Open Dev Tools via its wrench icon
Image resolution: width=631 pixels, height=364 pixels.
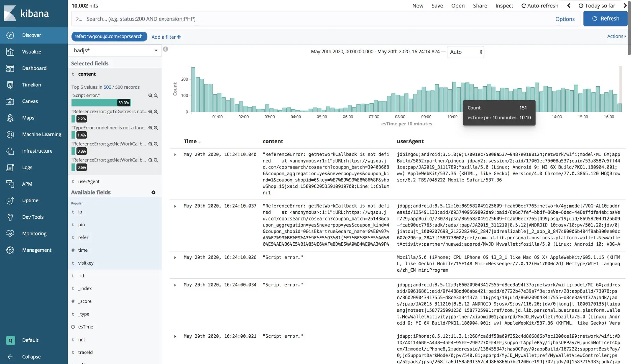(x=10, y=217)
